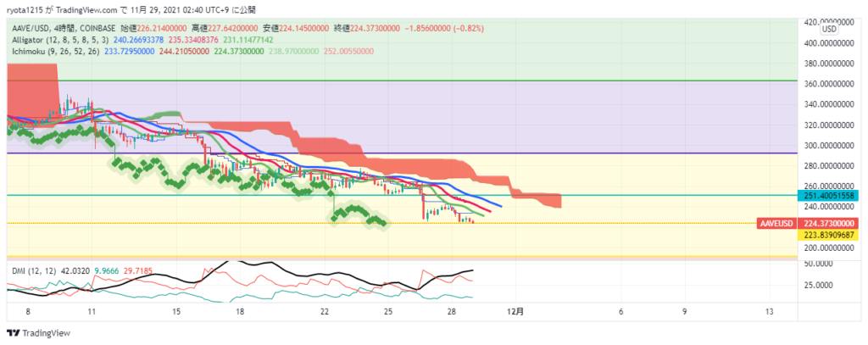Click the USD currency label on price axis

coord(831,30)
